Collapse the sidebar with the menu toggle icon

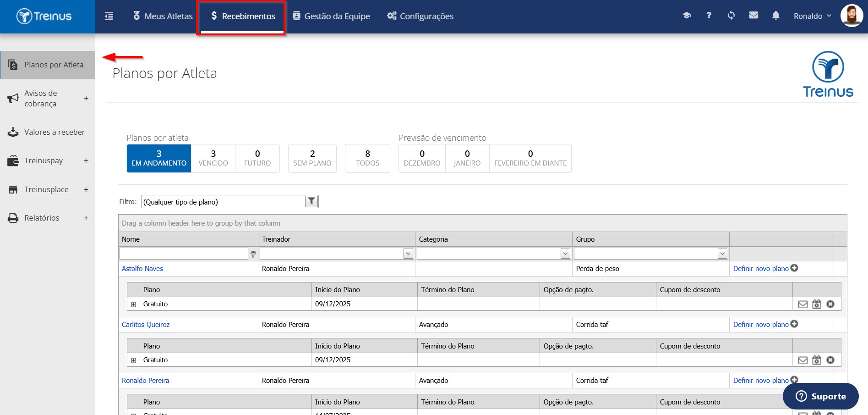tap(109, 17)
